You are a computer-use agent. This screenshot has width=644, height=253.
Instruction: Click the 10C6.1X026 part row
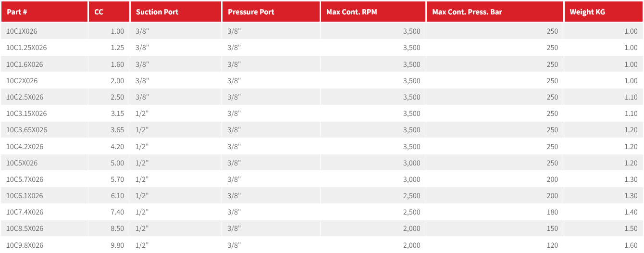point(25,196)
